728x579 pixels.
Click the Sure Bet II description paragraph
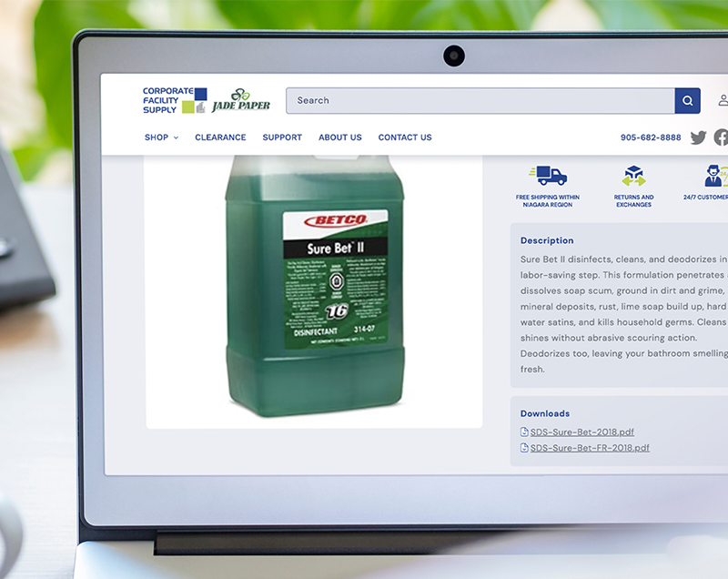[x=624, y=314]
